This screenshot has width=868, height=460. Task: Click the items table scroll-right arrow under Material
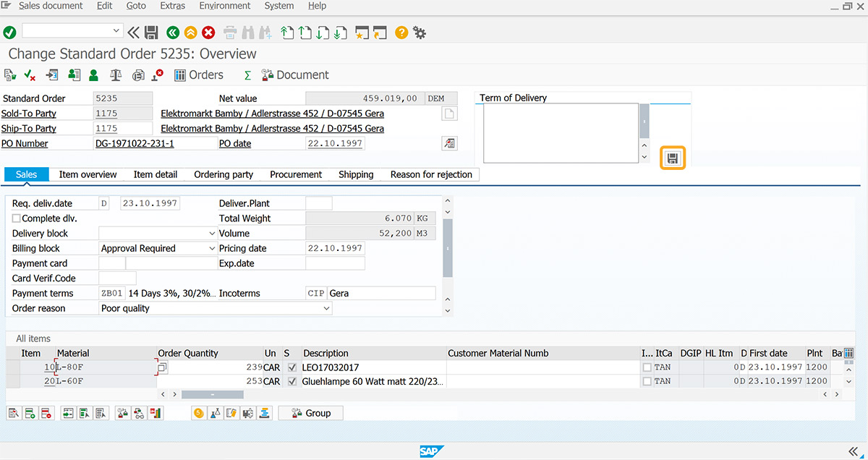(174, 395)
